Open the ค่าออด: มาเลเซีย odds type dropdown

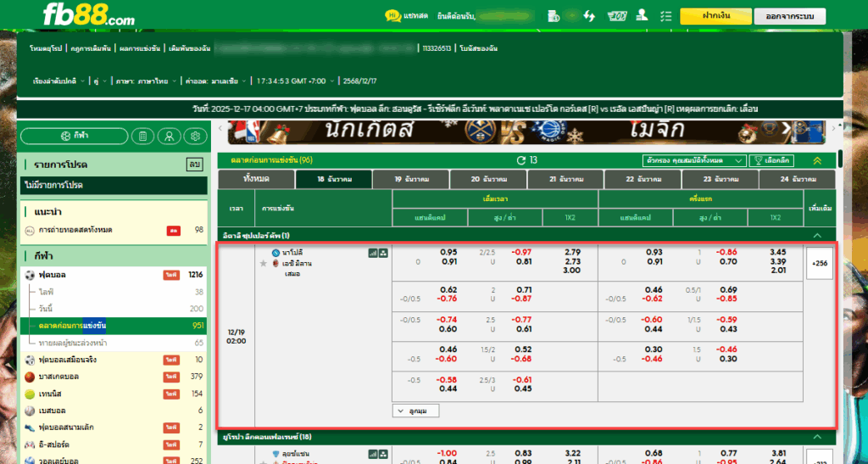pyautogui.click(x=216, y=81)
